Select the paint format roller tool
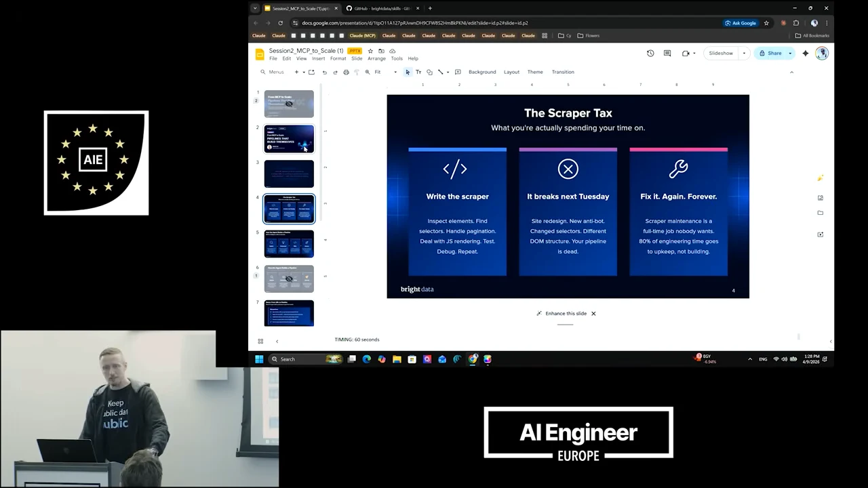 point(357,72)
